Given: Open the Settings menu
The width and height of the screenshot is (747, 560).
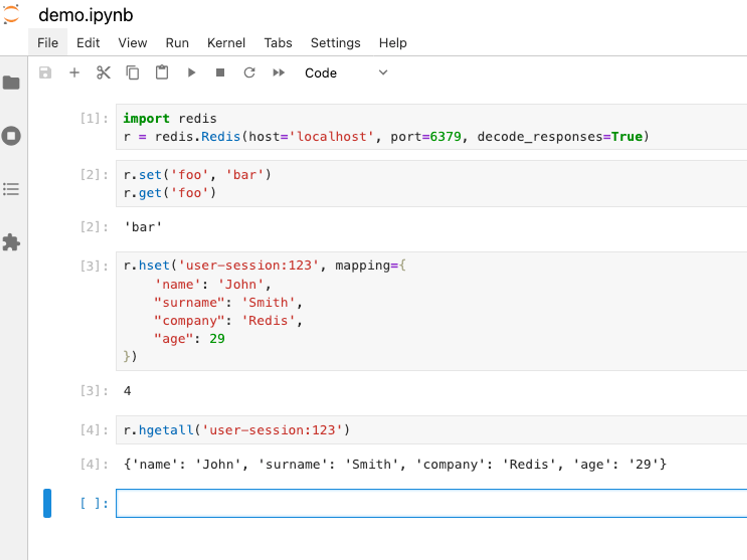Looking at the screenshot, I should 335,43.
